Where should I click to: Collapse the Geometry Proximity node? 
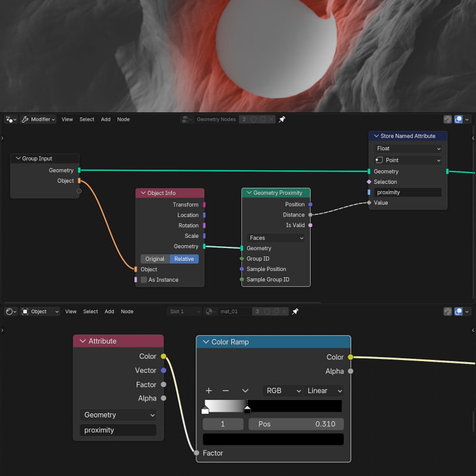point(249,193)
